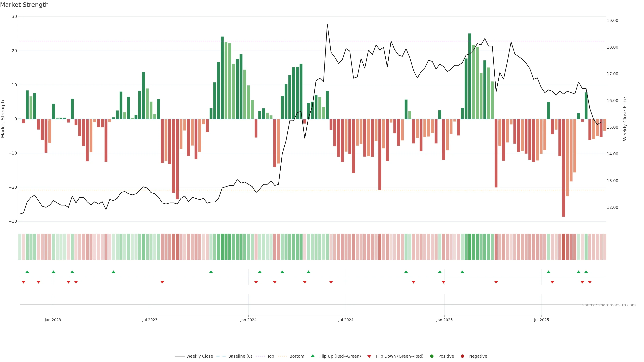Click the darkest red heat strip cell
The image size is (644, 362).
(563, 247)
